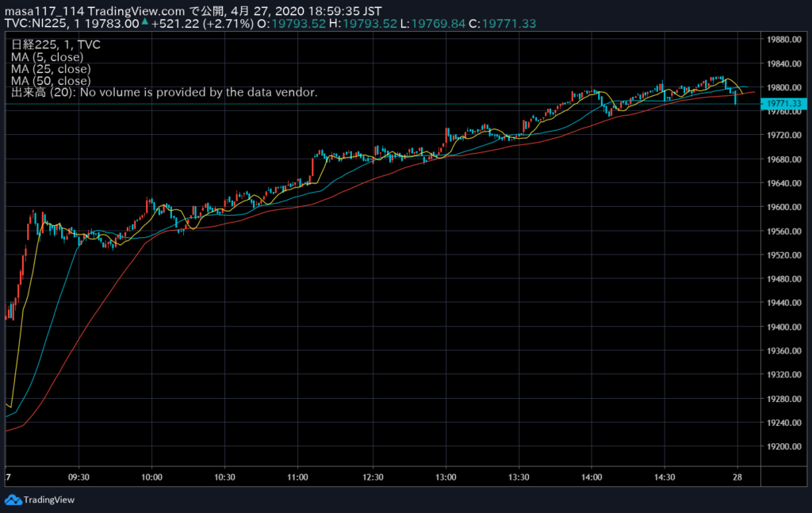812x513 pixels.
Task: Click the close value C:19771.33 in header
Action: coord(502,23)
